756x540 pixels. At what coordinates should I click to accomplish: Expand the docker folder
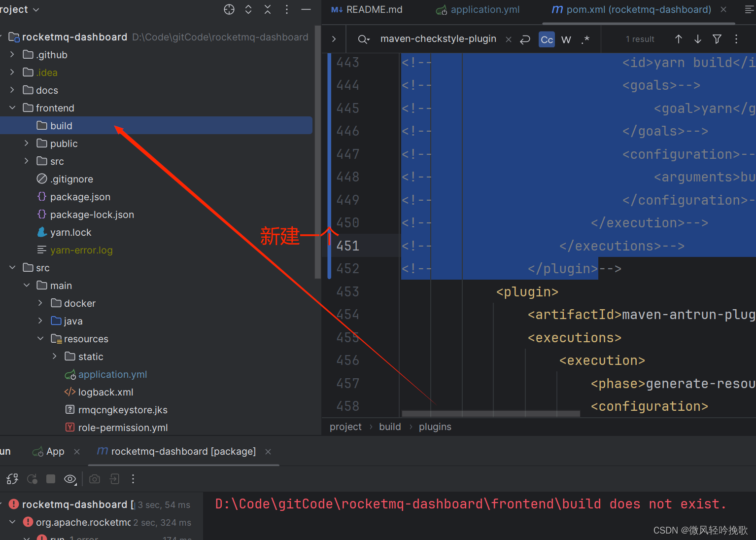[40, 303]
